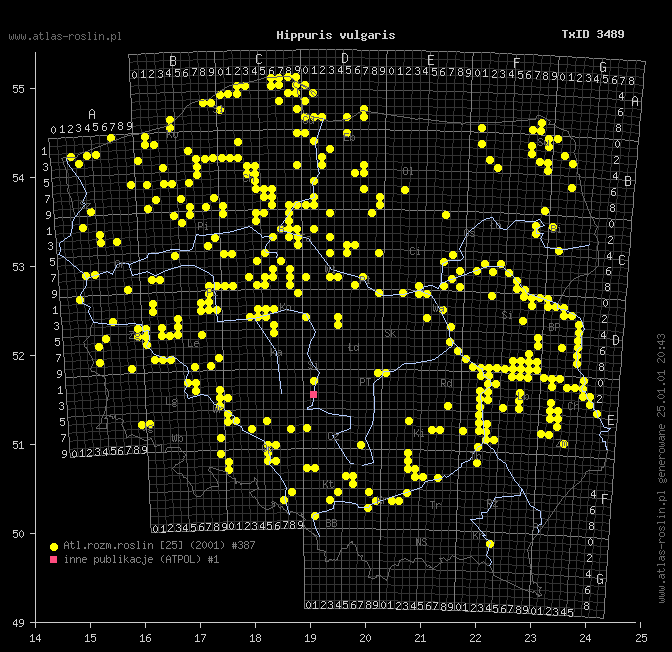Viewport: 672px width, 652px height.
Task: Click latitude label 49 on left axis
Action: [x=18, y=623]
